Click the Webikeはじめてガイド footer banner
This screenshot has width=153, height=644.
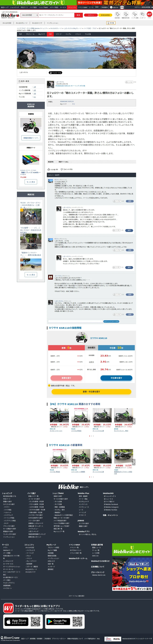point(132,550)
